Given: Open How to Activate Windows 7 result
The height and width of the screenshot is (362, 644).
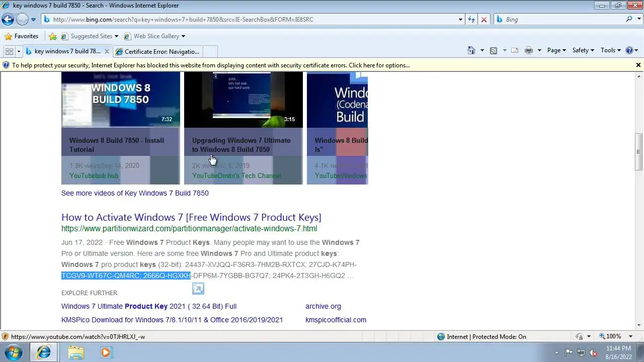Looking at the screenshot, I should (191, 217).
